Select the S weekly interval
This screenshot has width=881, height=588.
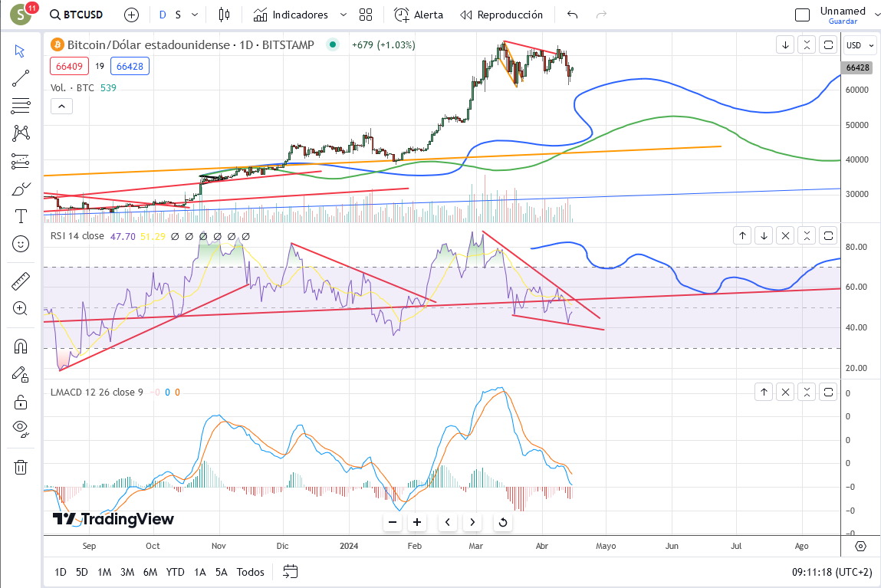178,15
